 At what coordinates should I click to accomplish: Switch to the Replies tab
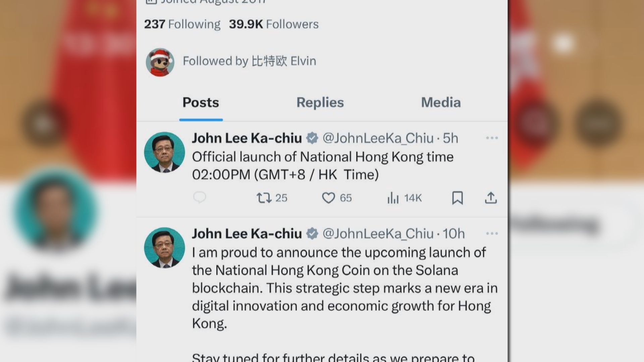[320, 103]
